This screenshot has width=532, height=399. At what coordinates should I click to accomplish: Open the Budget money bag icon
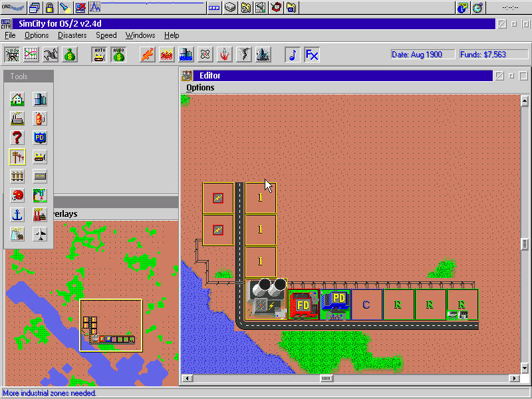click(x=70, y=55)
